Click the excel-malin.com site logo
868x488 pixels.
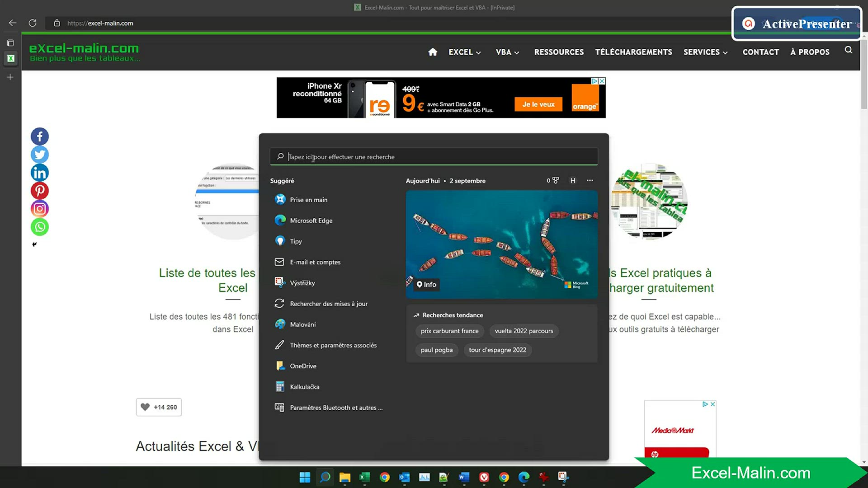click(84, 52)
